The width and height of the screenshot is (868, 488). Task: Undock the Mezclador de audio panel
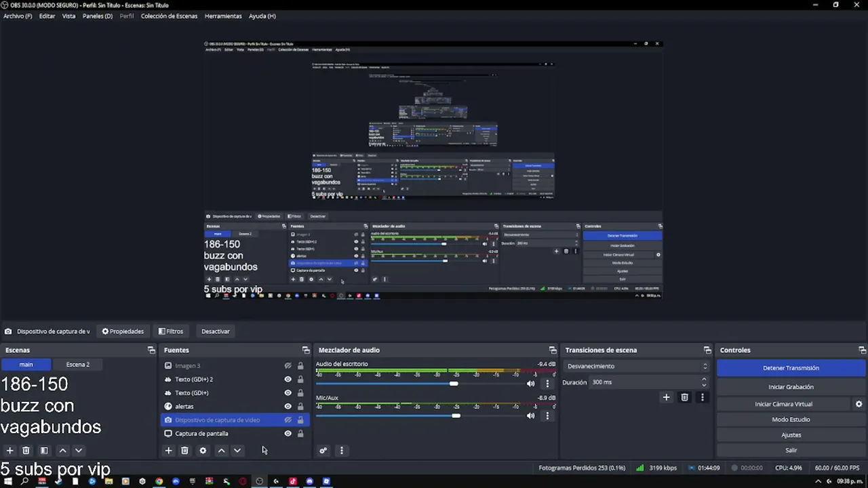pyautogui.click(x=553, y=350)
